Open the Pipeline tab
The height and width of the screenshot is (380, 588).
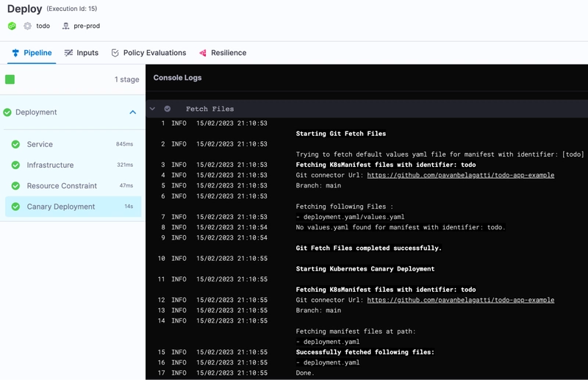32,53
